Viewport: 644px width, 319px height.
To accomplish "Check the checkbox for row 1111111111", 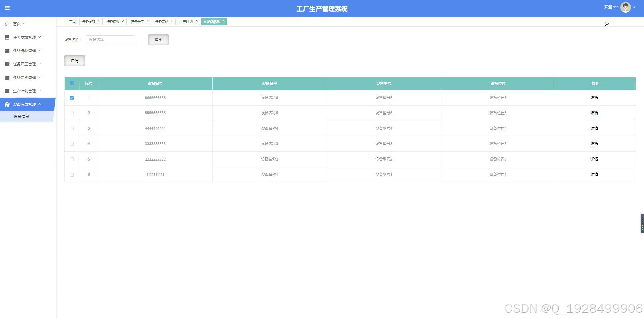I will click(x=72, y=175).
